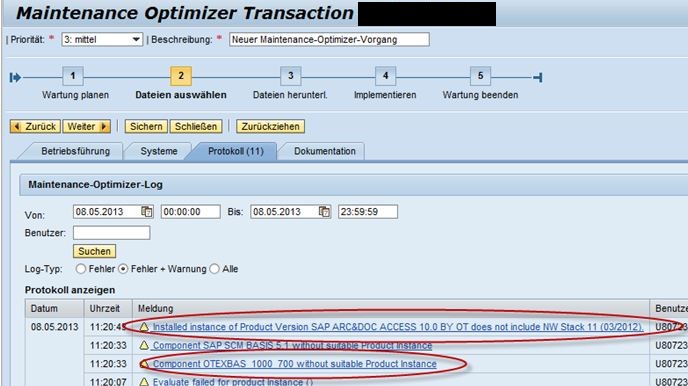Click the Sichern button
This screenshot has height=386, width=688.
(x=146, y=126)
